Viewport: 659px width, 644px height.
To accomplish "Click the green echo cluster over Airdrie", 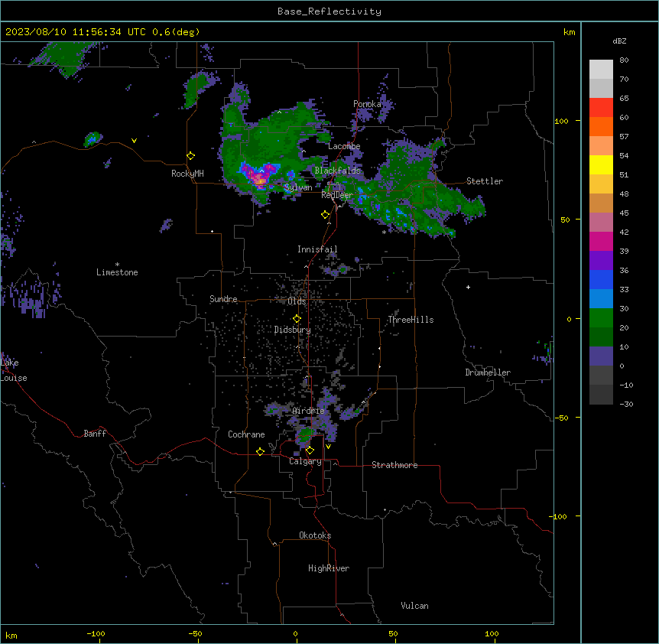I will point(305,434).
